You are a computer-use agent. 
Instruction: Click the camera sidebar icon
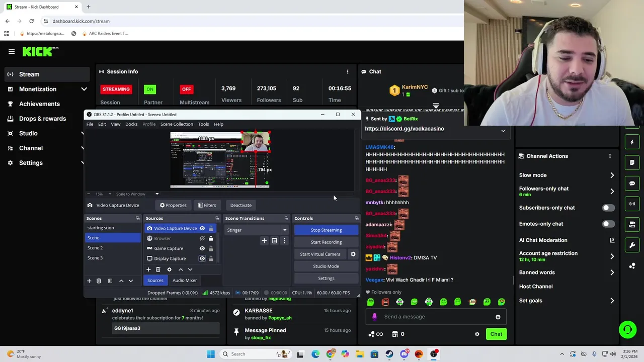point(632,224)
